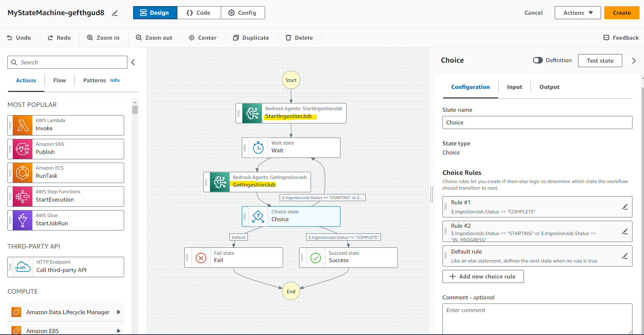Delete the selected state
The image size is (644, 335).
pos(299,38)
